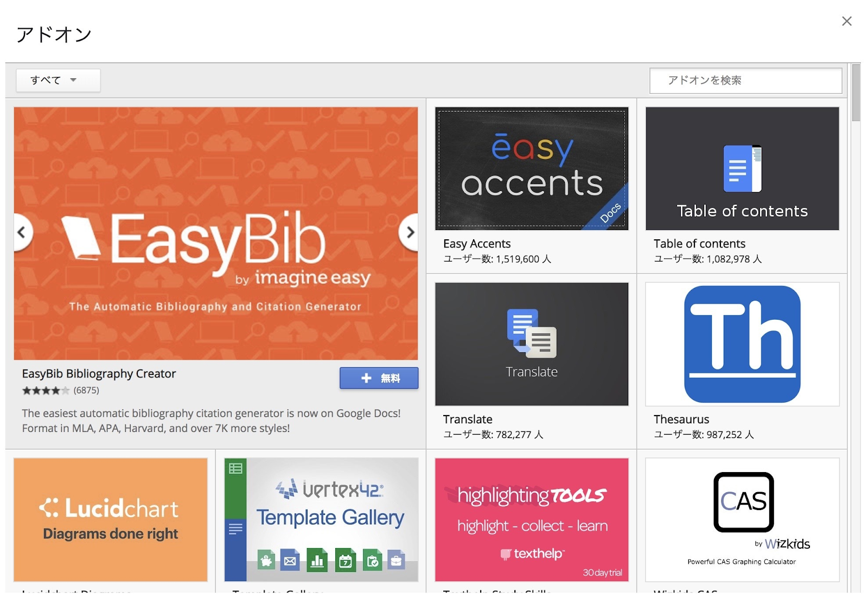Click the Thesaurus add-on title
868x598 pixels.
click(681, 419)
